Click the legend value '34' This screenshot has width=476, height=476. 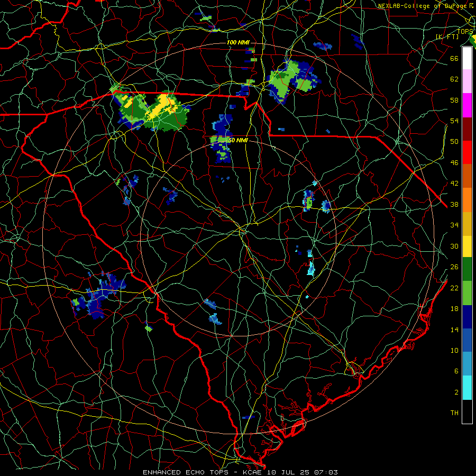click(x=454, y=225)
